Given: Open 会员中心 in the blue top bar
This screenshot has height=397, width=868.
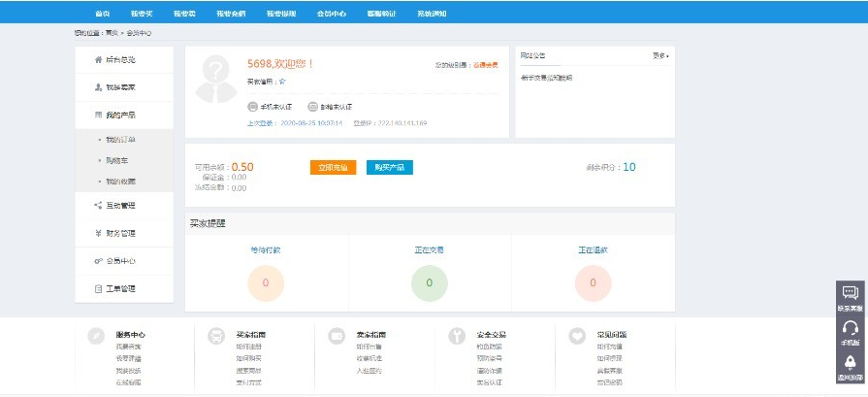Looking at the screenshot, I should (x=332, y=14).
